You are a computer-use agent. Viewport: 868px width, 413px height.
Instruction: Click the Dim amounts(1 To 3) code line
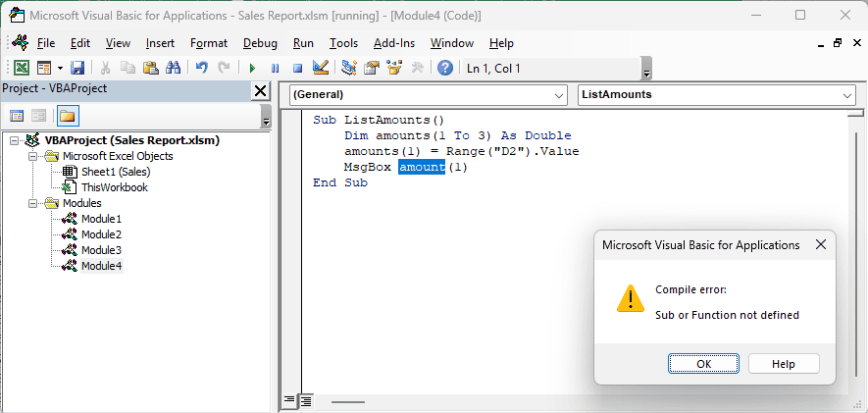[x=457, y=135]
